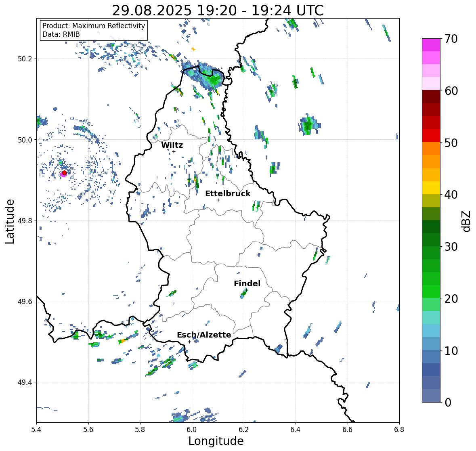
Task: Click the 70 tick on the colorbar
Action: pyautogui.click(x=451, y=39)
